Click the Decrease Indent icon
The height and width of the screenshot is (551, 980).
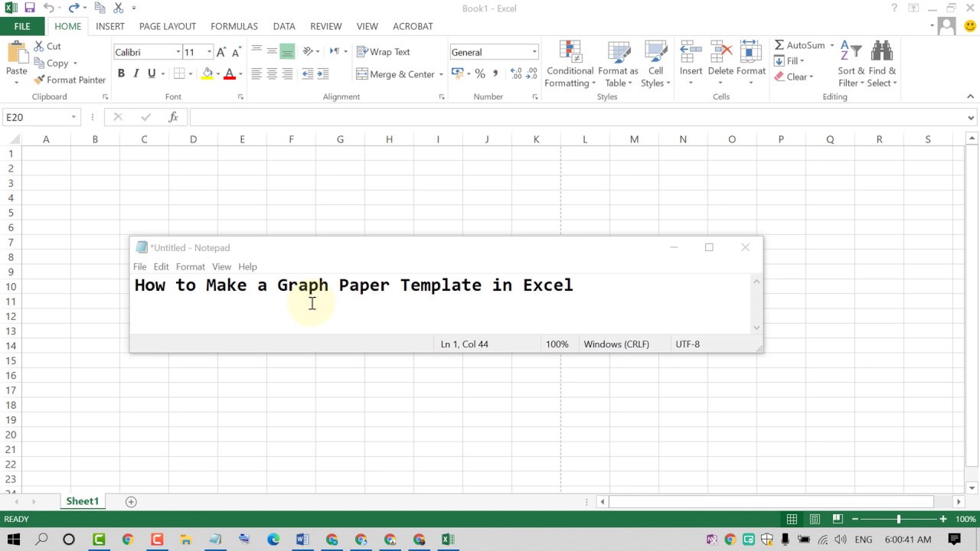pyautogui.click(x=307, y=74)
